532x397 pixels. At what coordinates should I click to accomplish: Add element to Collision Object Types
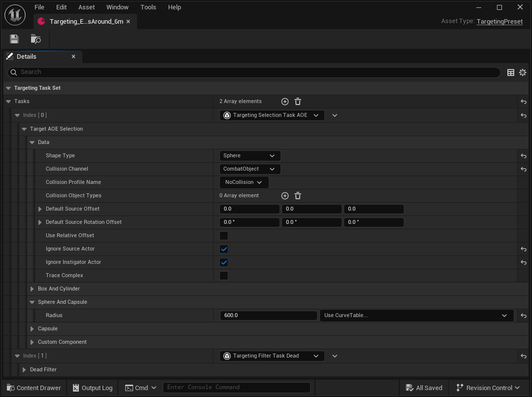[x=285, y=196]
